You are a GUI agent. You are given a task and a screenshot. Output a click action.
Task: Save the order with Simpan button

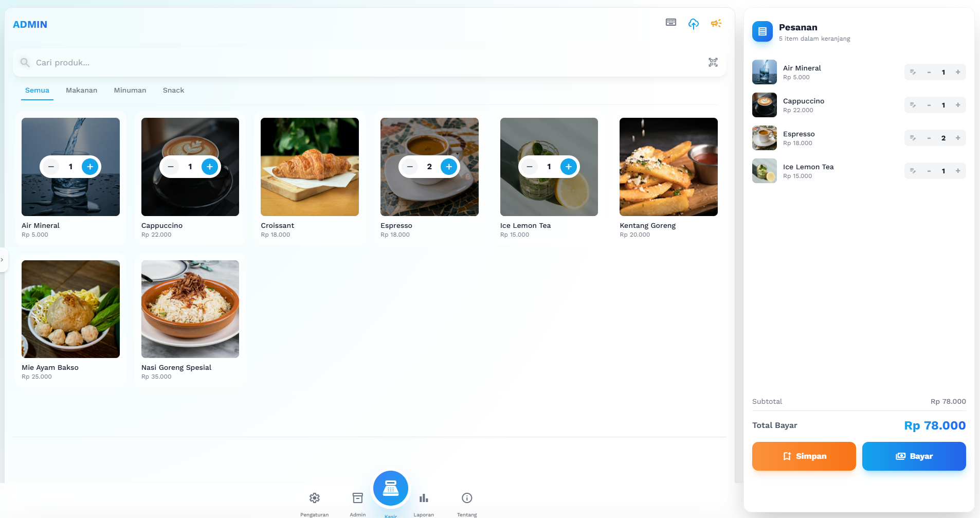click(x=804, y=456)
